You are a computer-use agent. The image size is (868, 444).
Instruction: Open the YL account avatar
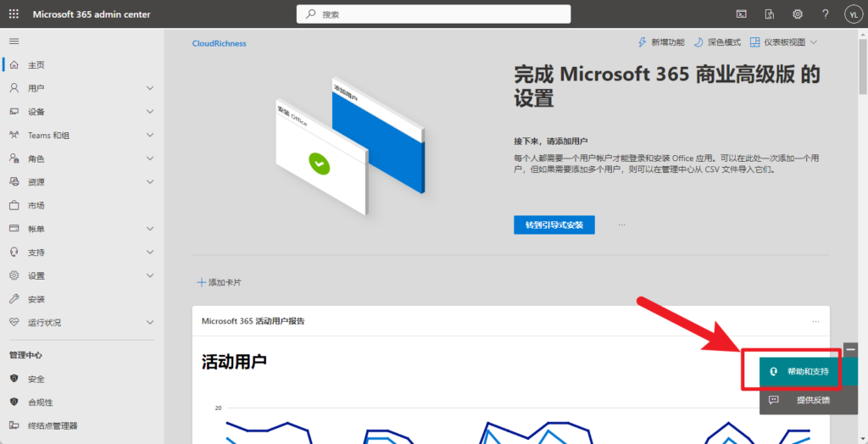853,14
